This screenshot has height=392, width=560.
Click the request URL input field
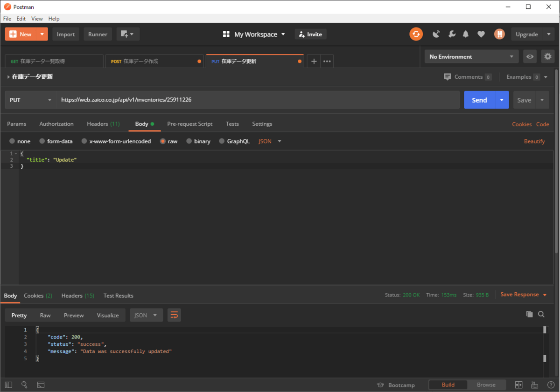[259, 100]
